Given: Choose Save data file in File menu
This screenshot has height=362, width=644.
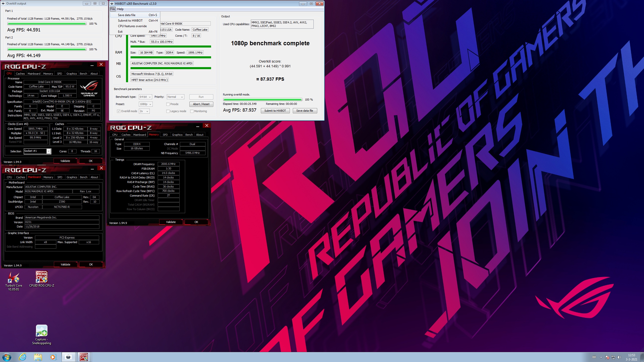Looking at the screenshot, I should 135,15.
